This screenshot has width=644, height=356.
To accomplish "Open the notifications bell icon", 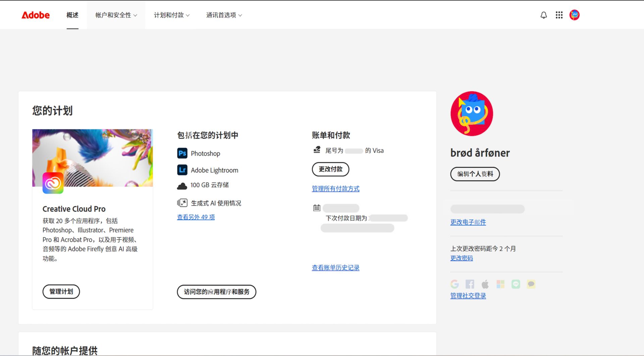I will [544, 15].
